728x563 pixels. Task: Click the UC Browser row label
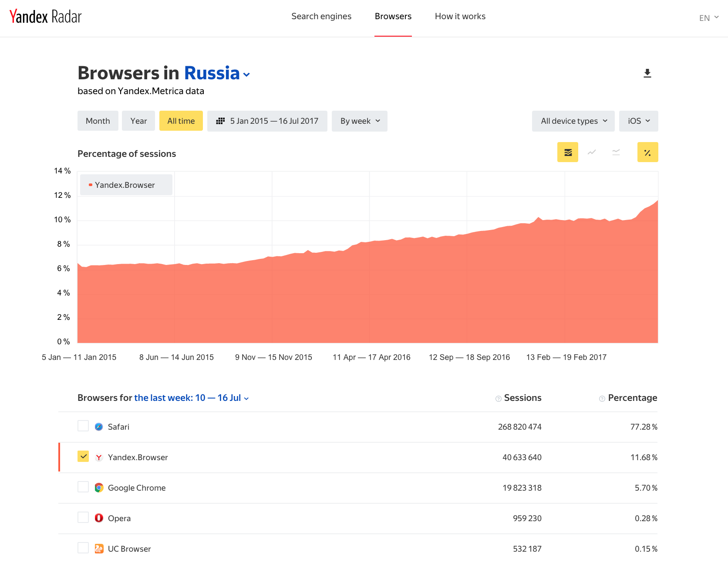click(129, 549)
